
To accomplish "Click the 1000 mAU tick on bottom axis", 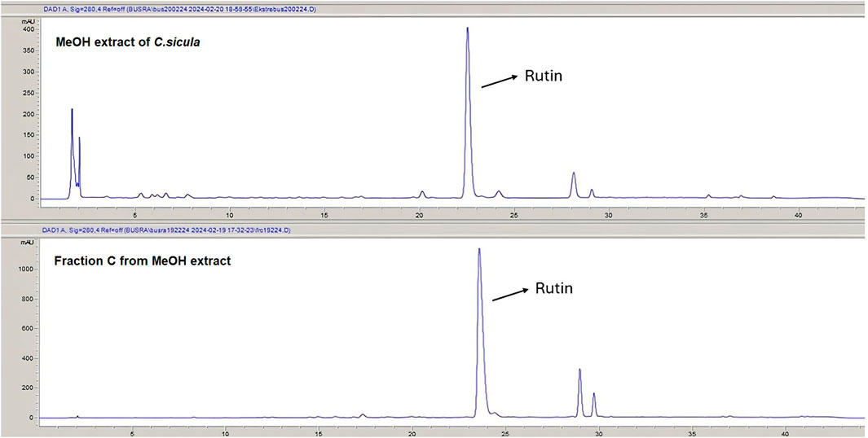I will point(25,269).
